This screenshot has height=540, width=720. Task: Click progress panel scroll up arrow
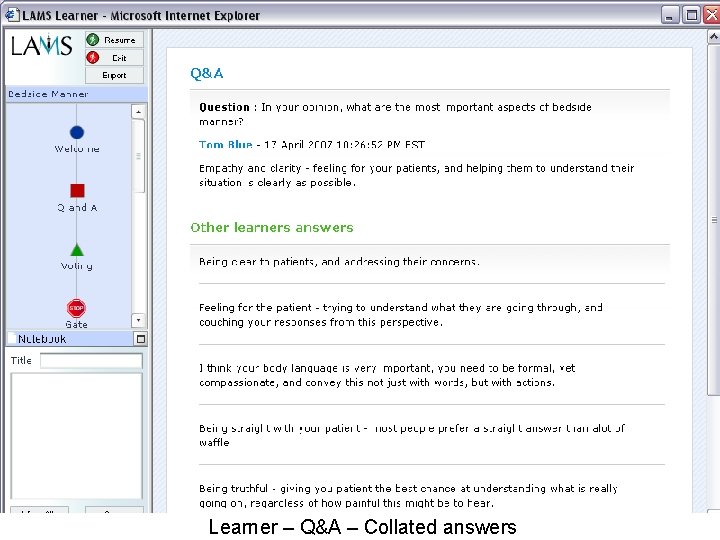[138, 112]
